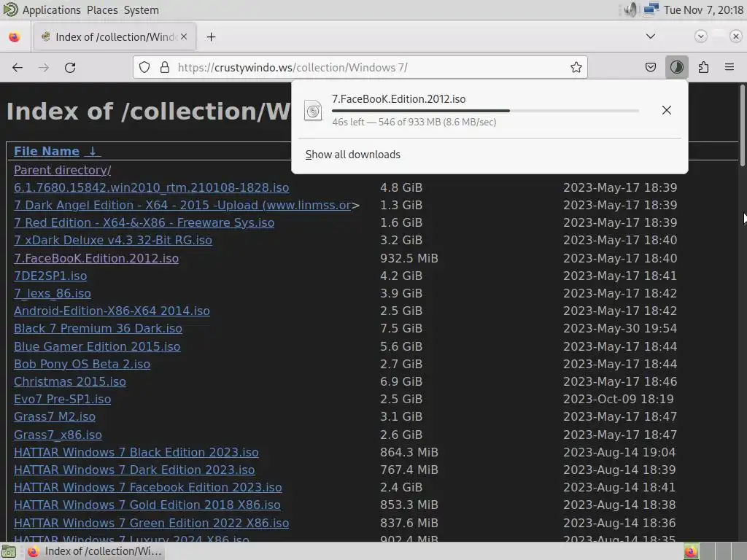Click the ISO file icon in downloads
The height and width of the screenshot is (560, 747).
(x=313, y=111)
